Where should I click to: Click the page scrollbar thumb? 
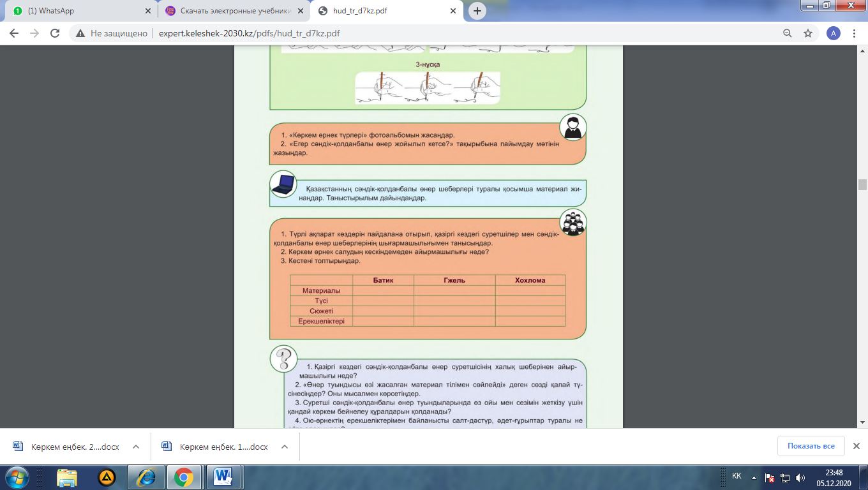click(862, 185)
